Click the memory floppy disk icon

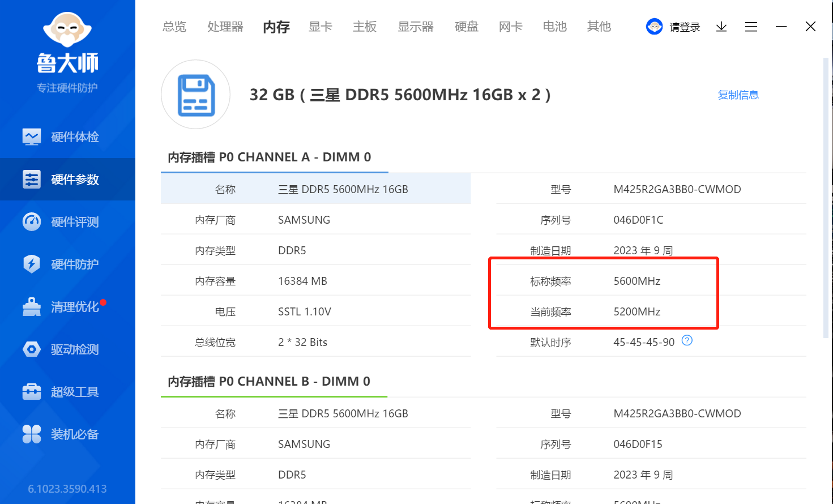(196, 95)
